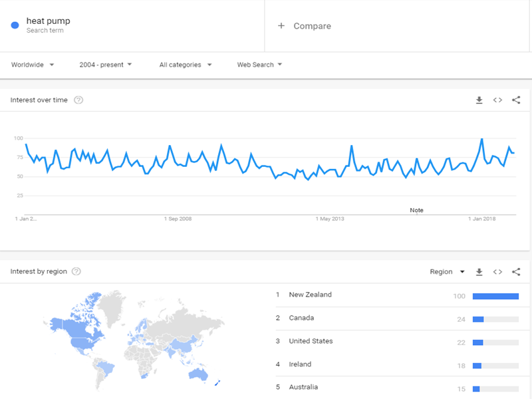Open embed code for Interest over time
This screenshot has height=399, width=532.
tap(497, 100)
